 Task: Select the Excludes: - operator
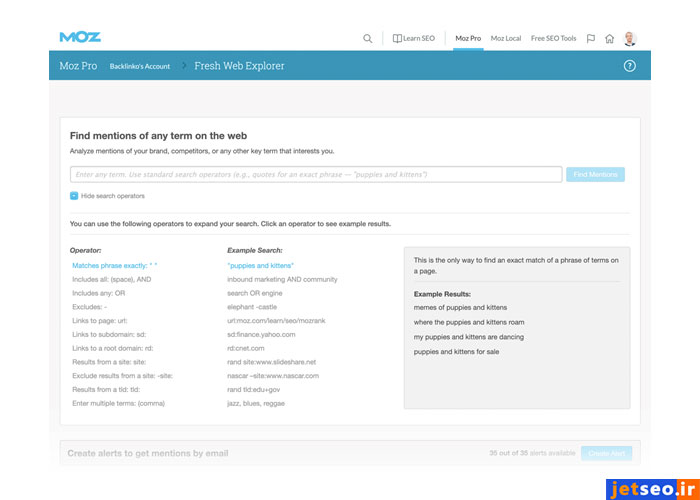pos(89,307)
